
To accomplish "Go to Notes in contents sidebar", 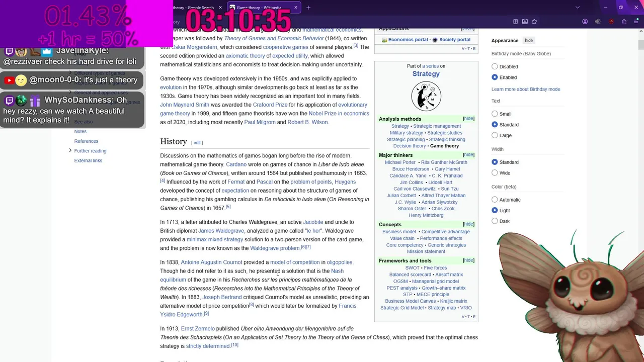I will [x=80, y=132].
